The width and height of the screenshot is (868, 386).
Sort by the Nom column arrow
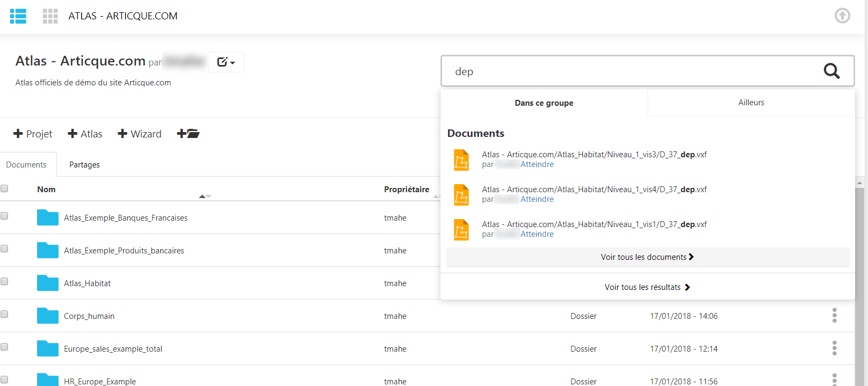click(x=205, y=196)
